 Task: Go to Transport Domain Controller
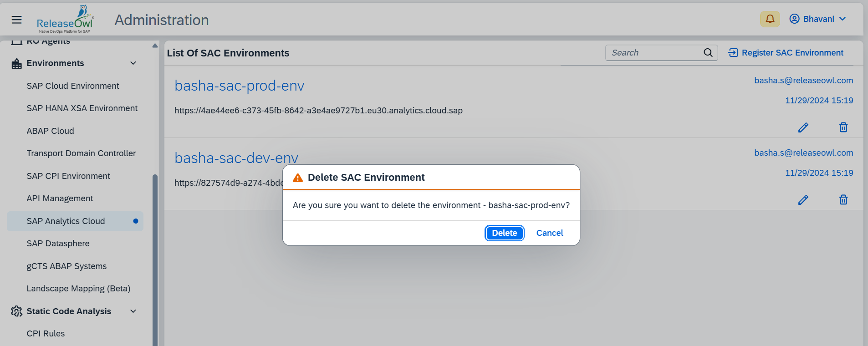coord(81,153)
